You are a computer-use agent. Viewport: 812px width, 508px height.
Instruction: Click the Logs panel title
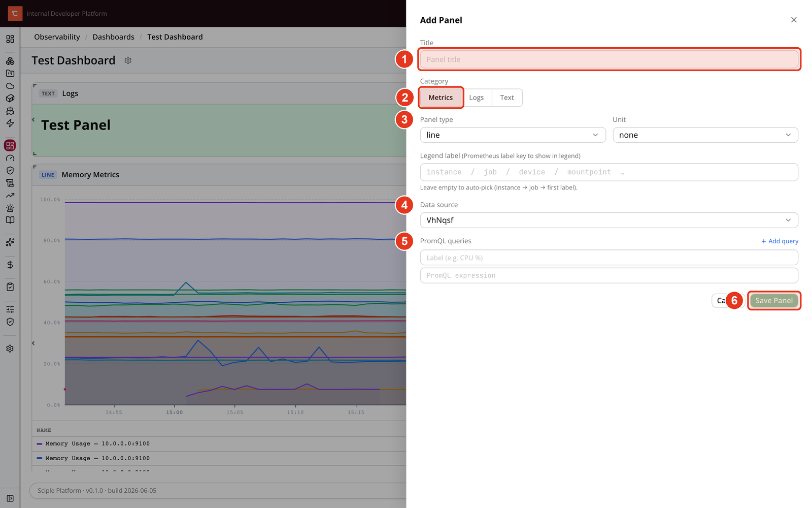[x=70, y=93]
